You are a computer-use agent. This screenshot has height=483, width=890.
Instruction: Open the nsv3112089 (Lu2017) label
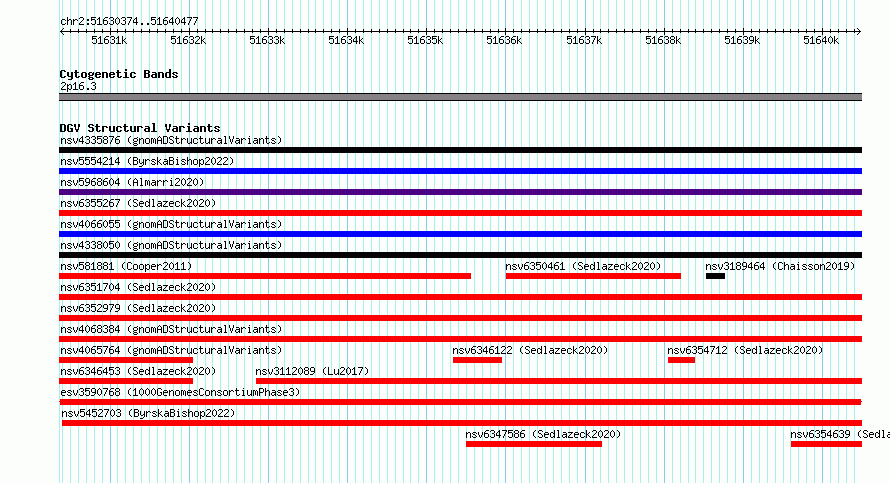tap(312, 371)
